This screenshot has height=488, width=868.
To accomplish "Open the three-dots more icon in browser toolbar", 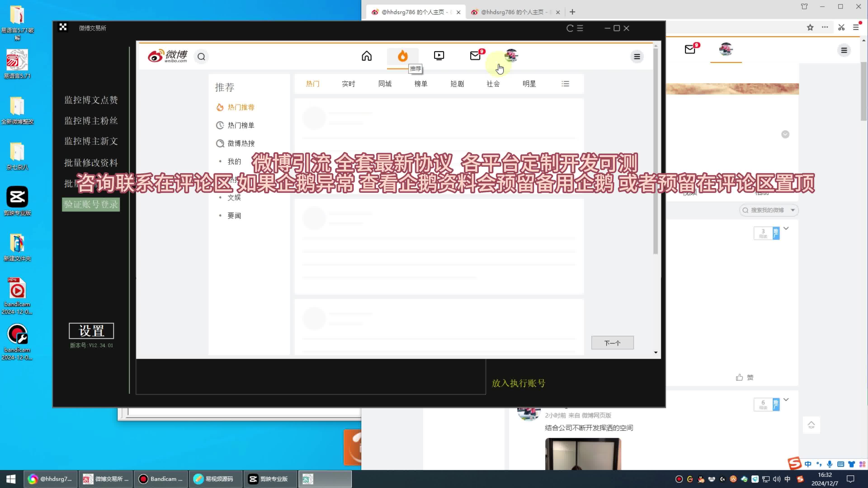I will (825, 28).
